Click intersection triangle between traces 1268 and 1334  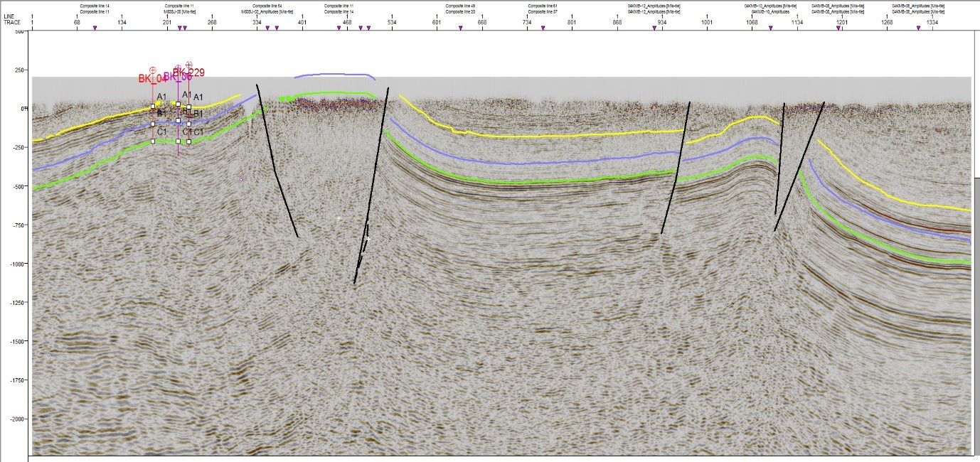[918, 28]
